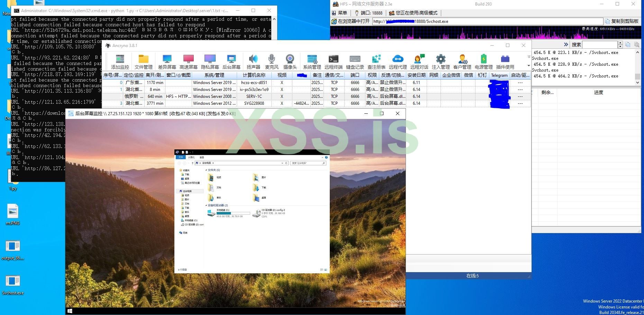Click the 键盘记录 keyboard icon
Screen dimensions: 644x315
coord(355,62)
